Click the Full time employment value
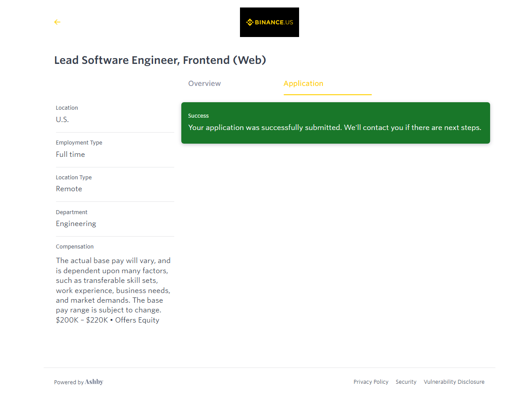532x397 pixels. pos(70,155)
